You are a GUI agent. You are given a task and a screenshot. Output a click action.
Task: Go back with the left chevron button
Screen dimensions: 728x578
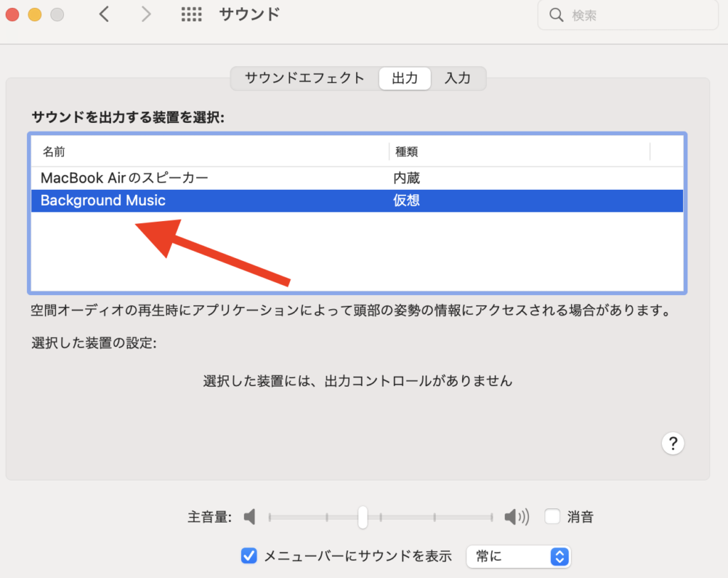coord(104,14)
